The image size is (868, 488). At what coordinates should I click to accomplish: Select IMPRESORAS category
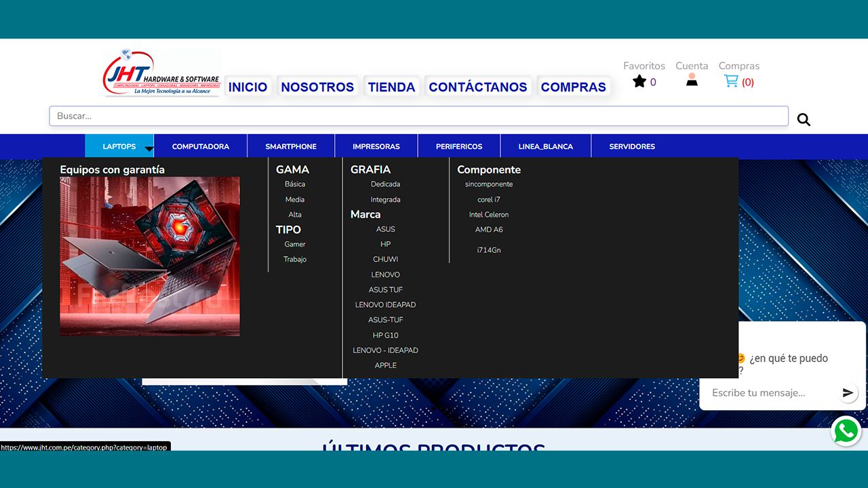376,146
